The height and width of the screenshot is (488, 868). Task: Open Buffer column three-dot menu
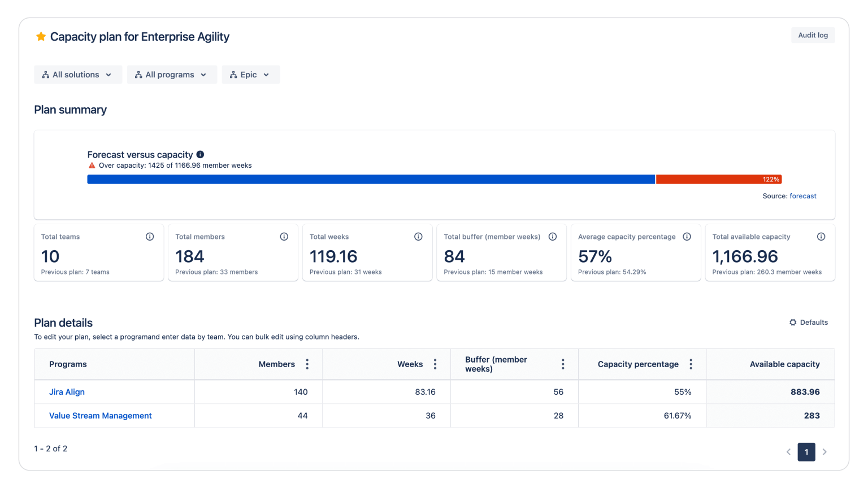(563, 364)
